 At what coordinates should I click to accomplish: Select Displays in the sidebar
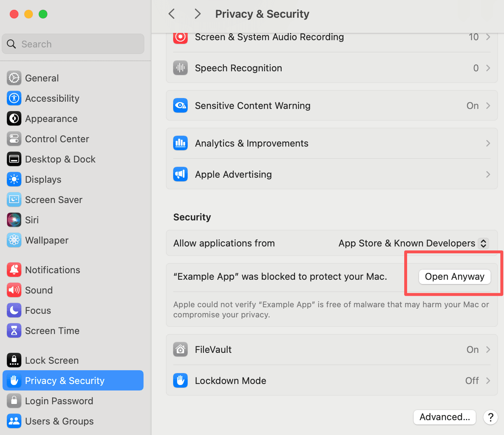pyautogui.click(x=73, y=180)
